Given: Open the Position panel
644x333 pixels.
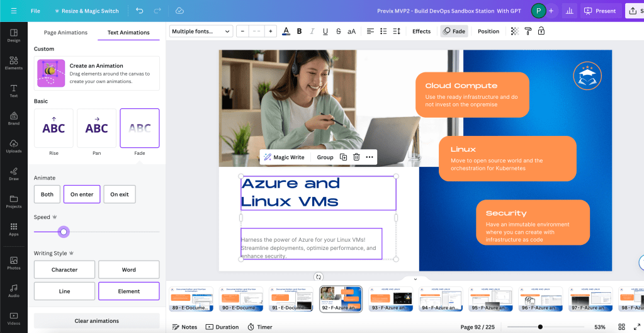Looking at the screenshot, I should (x=489, y=31).
